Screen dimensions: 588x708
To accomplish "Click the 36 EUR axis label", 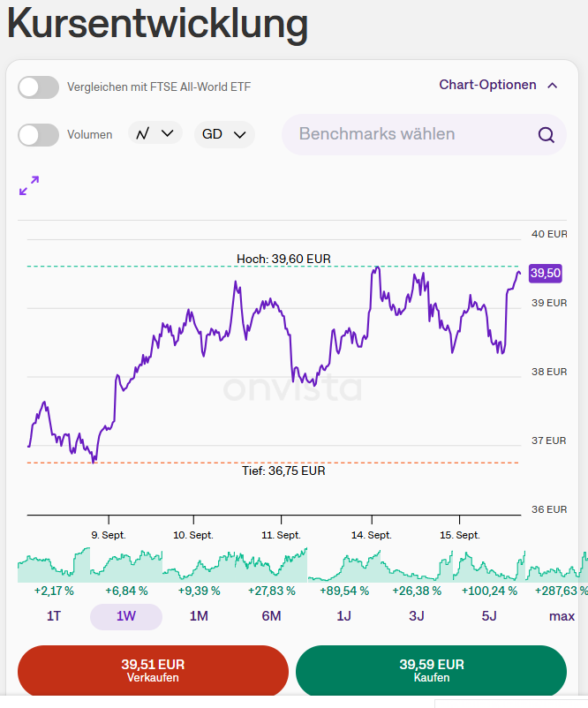I will click(x=549, y=509).
